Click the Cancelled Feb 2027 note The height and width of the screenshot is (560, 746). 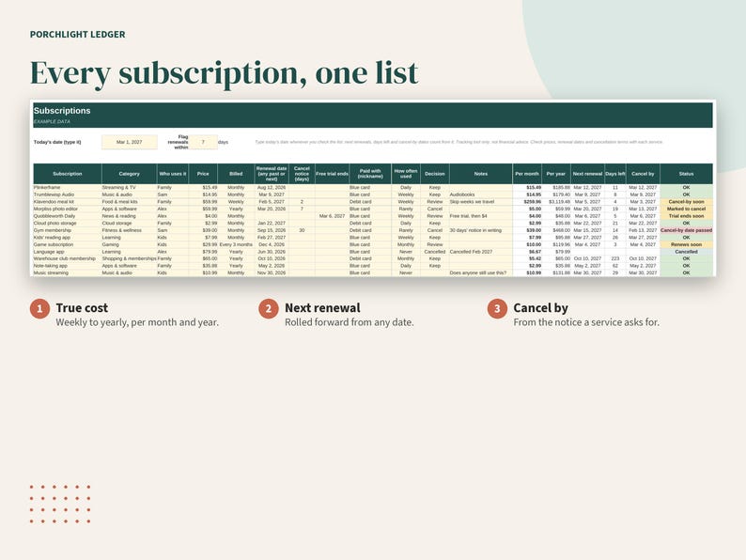[481, 252]
